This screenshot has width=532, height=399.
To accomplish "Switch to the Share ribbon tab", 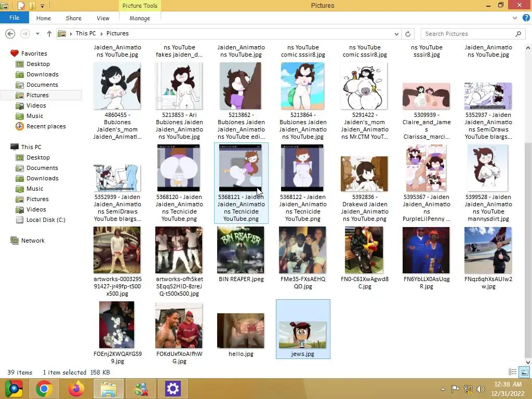I will [73, 18].
